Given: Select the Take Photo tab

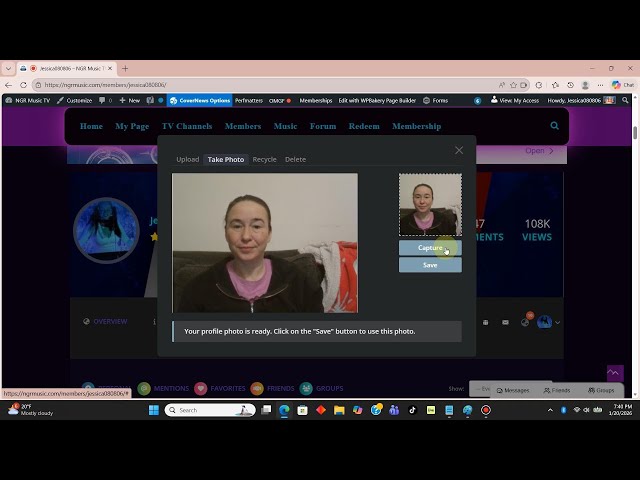Looking at the screenshot, I should (226, 159).
